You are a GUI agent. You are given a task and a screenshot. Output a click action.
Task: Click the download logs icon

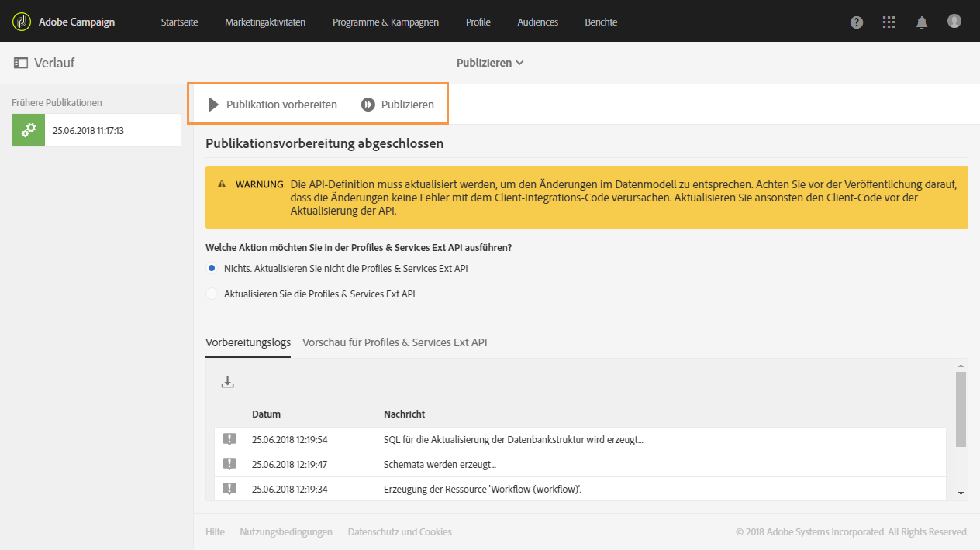(x=227, y=382)
